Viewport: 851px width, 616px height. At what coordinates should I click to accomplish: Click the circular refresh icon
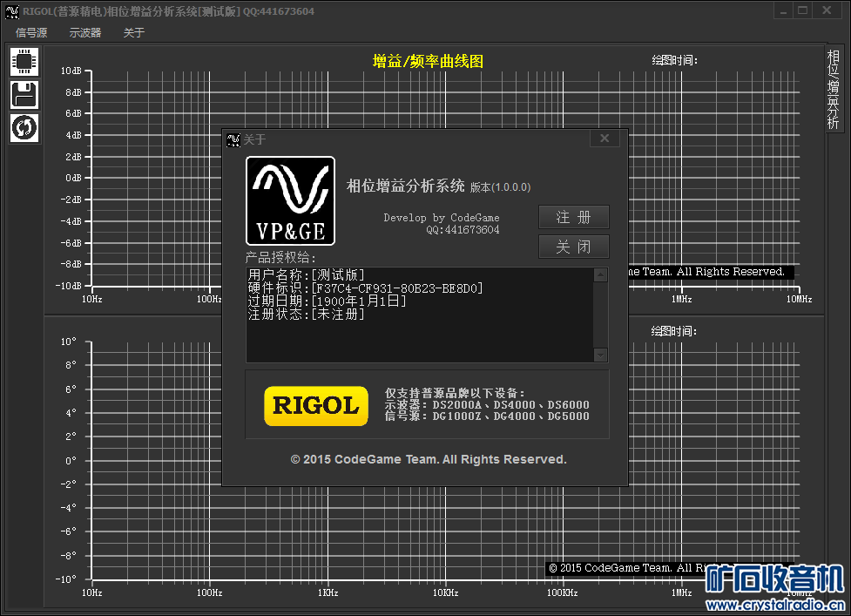[24, 128]
